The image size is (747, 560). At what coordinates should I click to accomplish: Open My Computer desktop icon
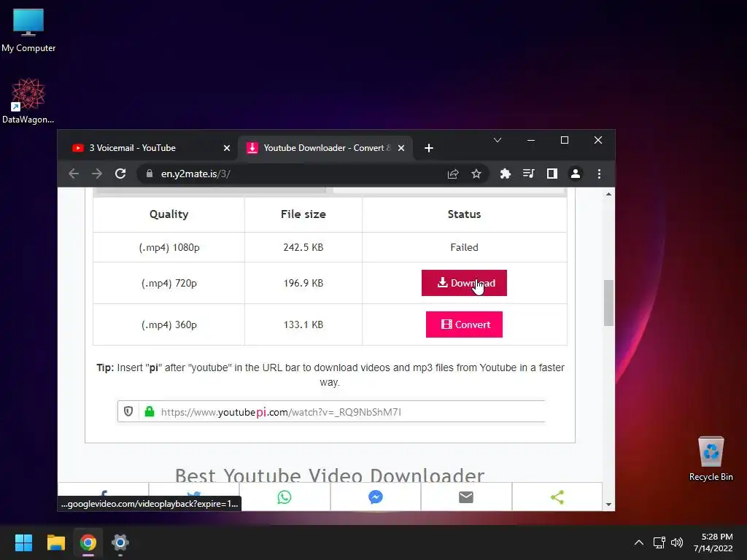(x=28, y=31)
